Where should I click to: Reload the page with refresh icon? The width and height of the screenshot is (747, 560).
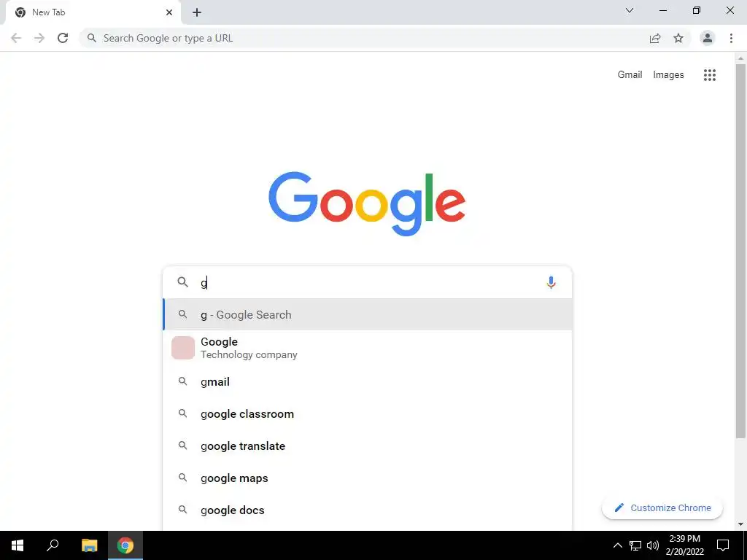click(x=63, y=38)
